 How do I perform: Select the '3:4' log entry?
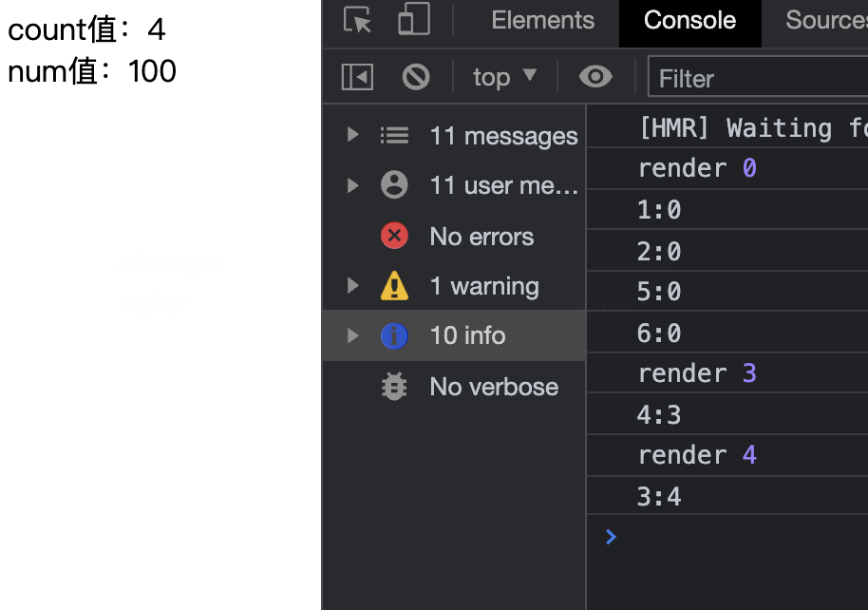pos(727,495)
